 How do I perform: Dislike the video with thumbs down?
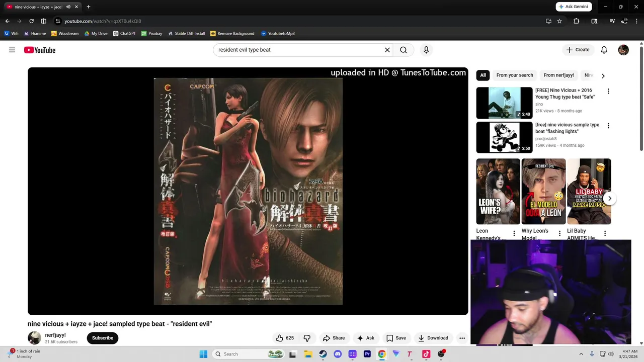coord(307,338)
